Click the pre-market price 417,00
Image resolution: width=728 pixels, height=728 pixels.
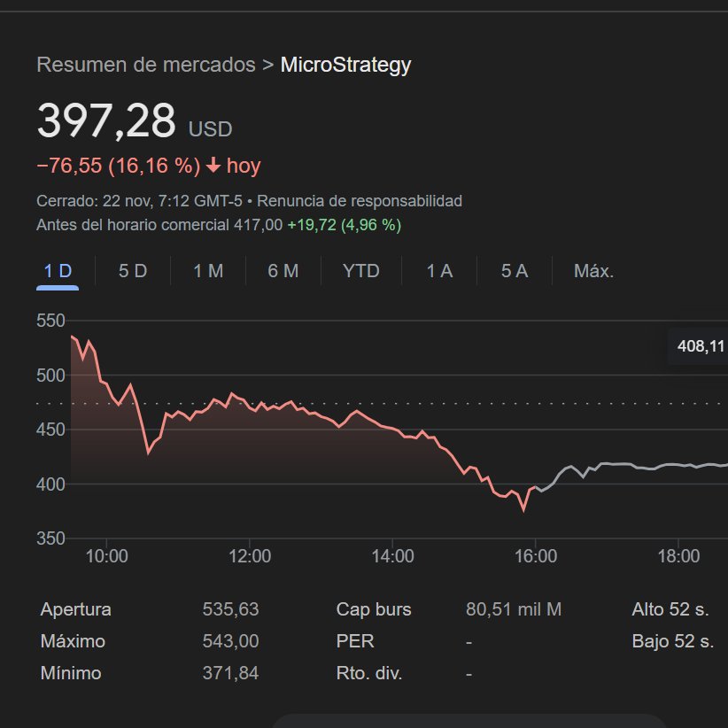(258, 225)
